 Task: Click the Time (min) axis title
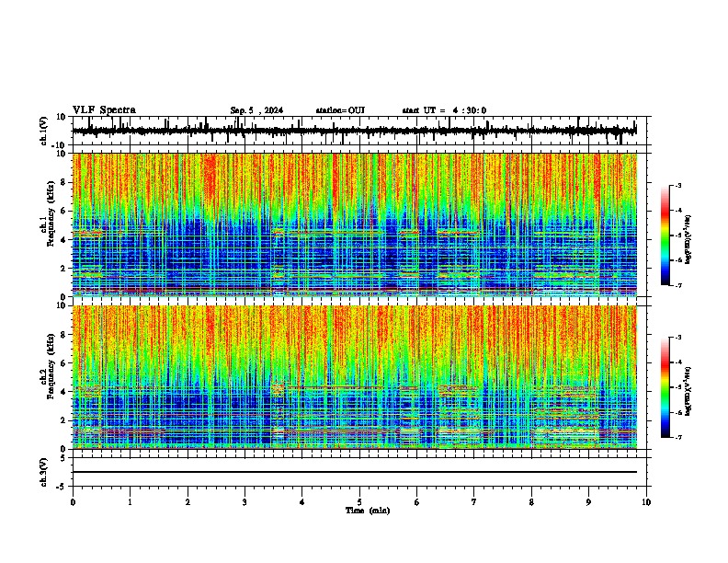[368, 511]
